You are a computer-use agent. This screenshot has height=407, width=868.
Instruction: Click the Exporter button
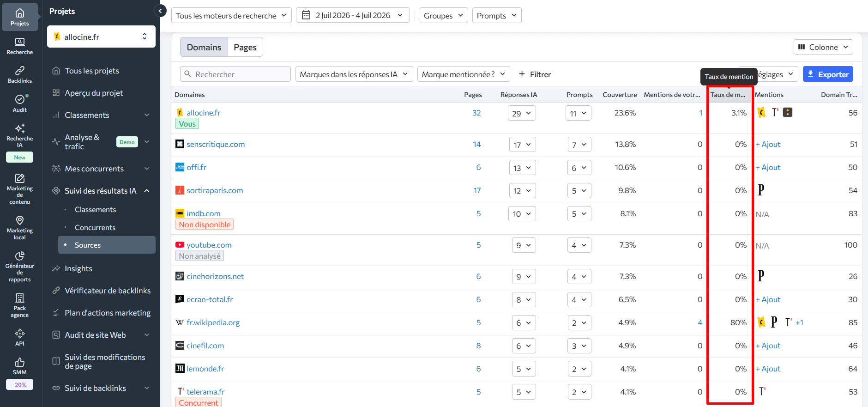coord(828,74)
